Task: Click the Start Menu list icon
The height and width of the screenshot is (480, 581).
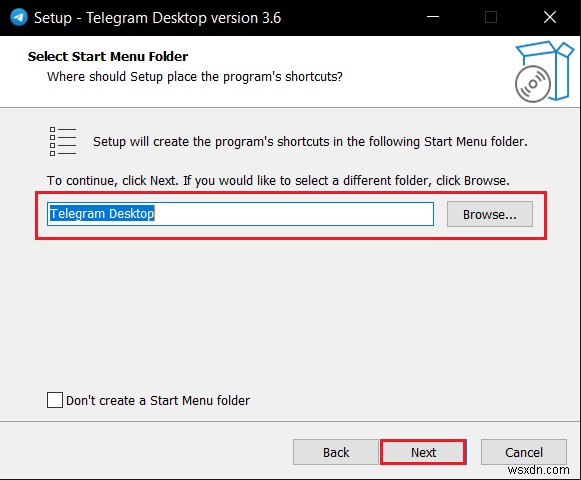Action: (x=63, y=141)
